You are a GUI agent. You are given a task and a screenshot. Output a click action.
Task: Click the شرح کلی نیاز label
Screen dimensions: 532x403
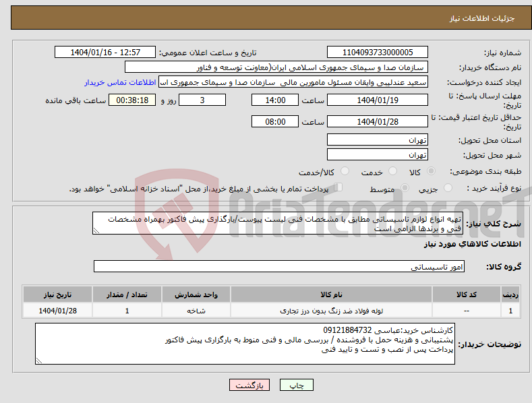pos(494,224)
